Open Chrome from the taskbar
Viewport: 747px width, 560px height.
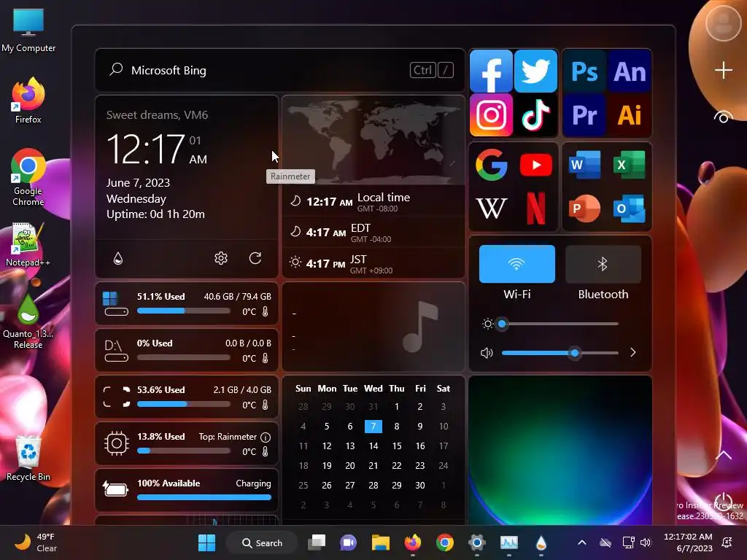coord(444,542)
